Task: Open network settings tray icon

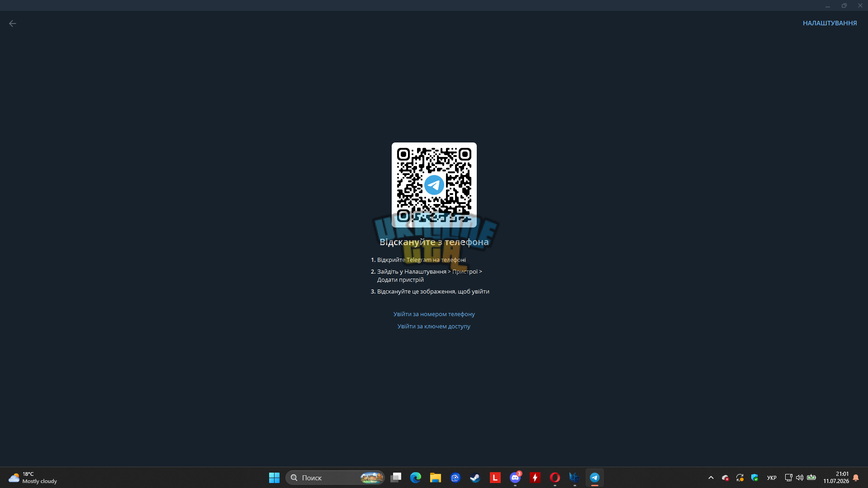Action: (788, 478)
